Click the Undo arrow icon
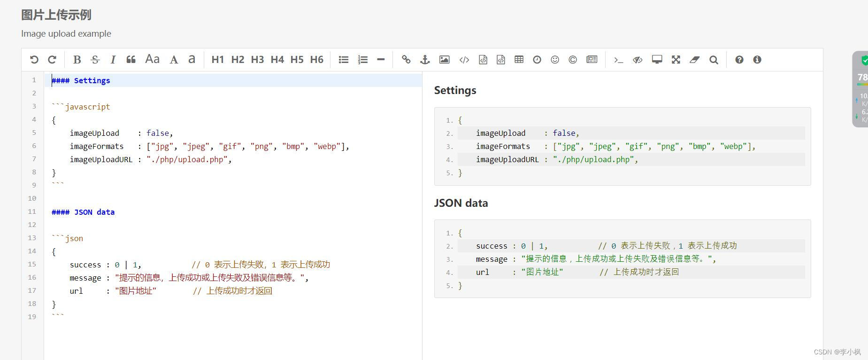868x360 pixels. click(34, 60)
